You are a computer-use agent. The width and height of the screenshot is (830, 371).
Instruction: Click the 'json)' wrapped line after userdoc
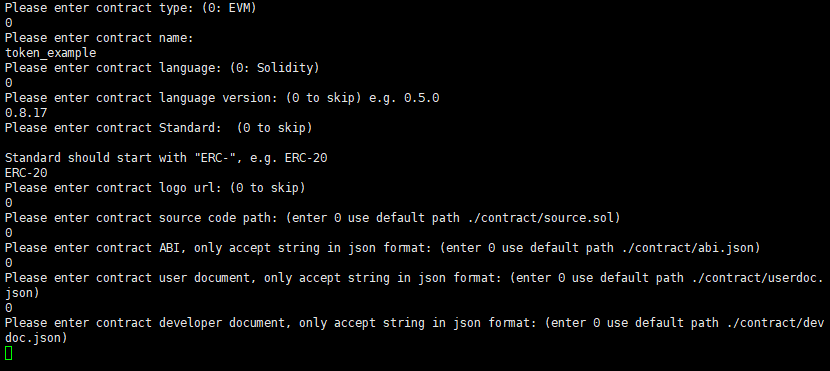[x=22, y=293]
